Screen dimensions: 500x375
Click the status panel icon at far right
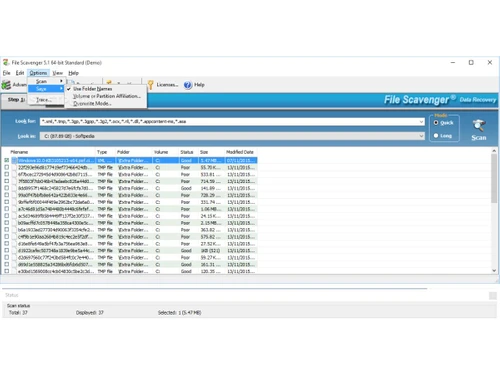[x=493, y=295]
